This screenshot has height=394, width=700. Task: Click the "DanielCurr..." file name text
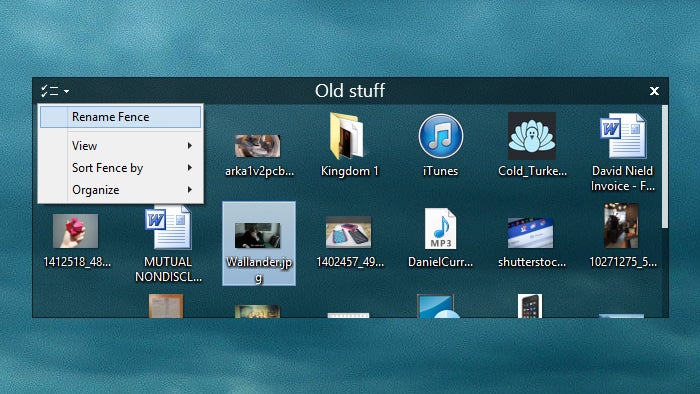click(441, 262)
